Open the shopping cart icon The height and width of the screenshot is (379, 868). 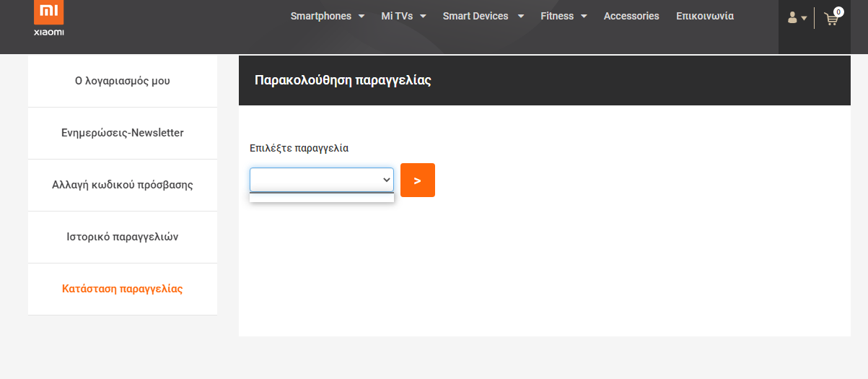(x=830, y=19)
